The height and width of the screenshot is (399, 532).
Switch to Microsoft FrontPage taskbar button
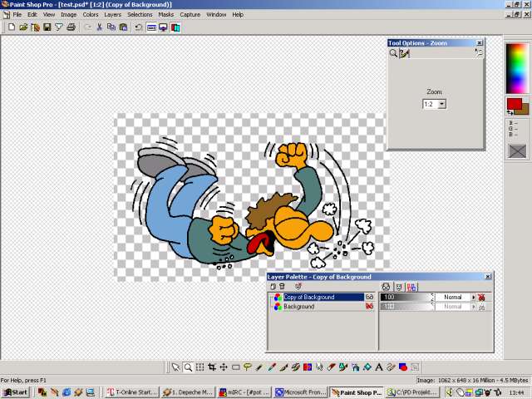click(x=300, y=392)
